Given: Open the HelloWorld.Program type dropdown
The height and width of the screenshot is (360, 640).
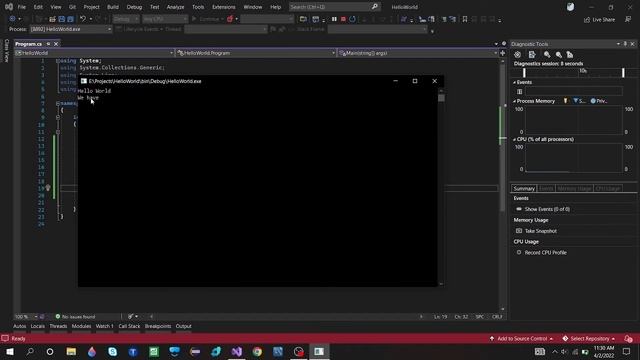Looking at the screenshot, I should pos(256,53).
